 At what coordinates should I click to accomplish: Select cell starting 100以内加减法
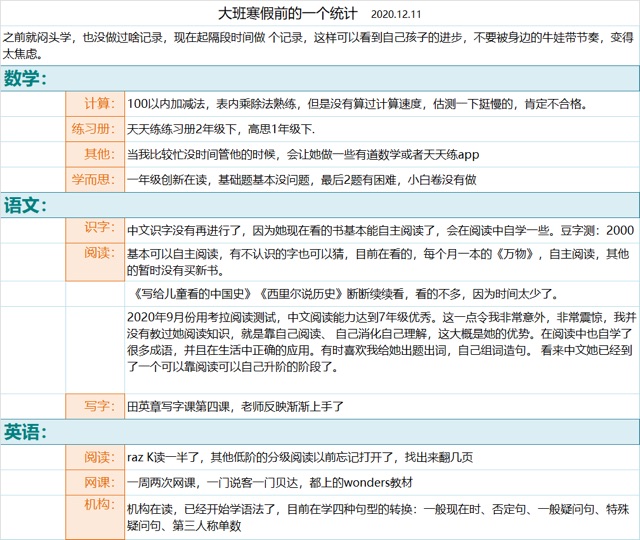(x=382, y=104)
